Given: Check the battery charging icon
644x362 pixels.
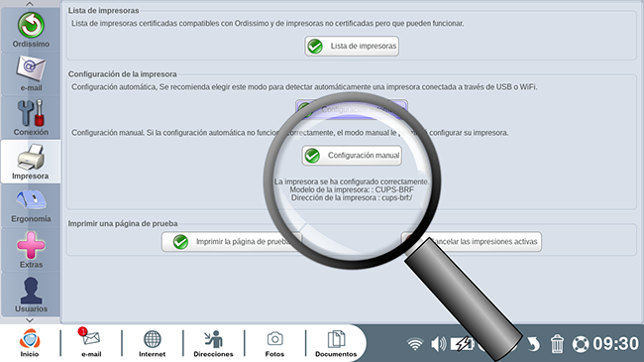Looking at the screenshot, I should tap(463, 344).
